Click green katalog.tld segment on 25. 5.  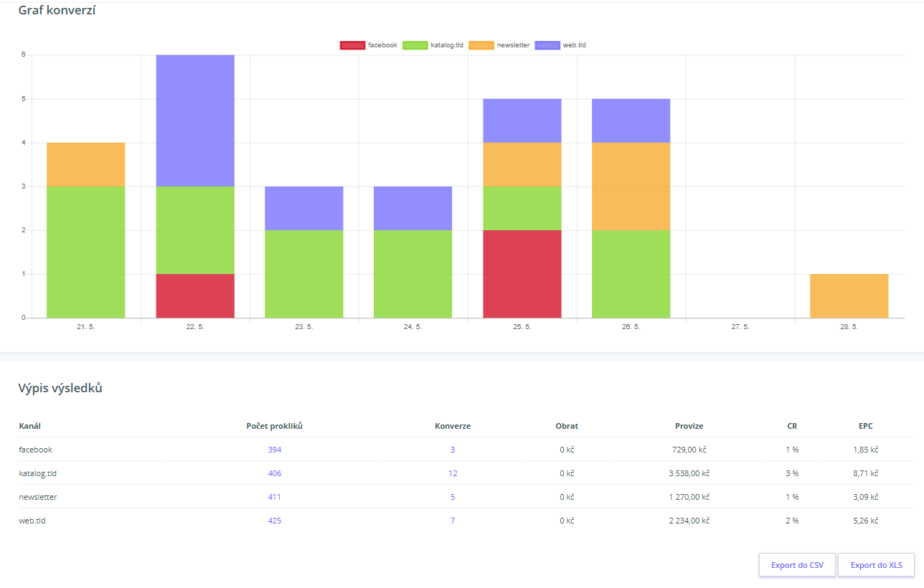tap(522, 208)
